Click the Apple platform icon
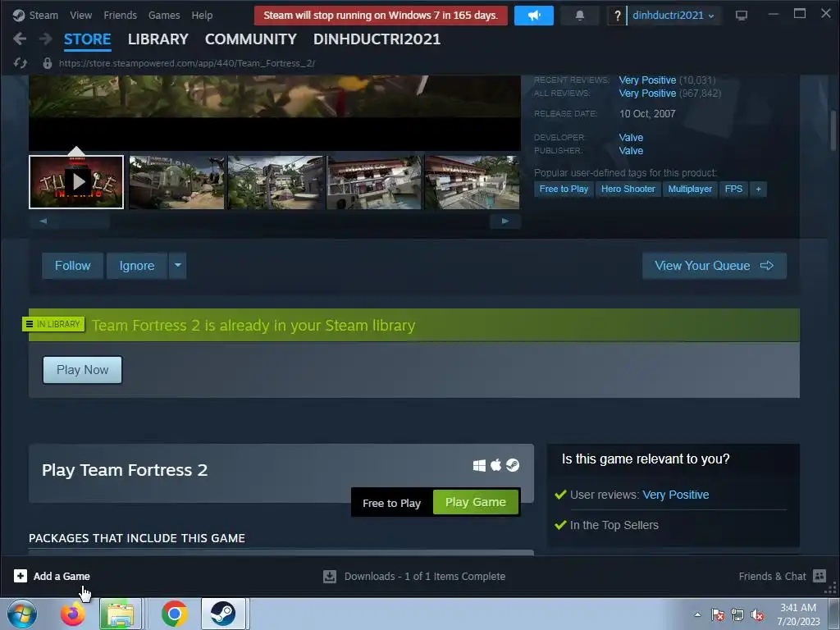The image size is (840, 630). tap(496, 465)
